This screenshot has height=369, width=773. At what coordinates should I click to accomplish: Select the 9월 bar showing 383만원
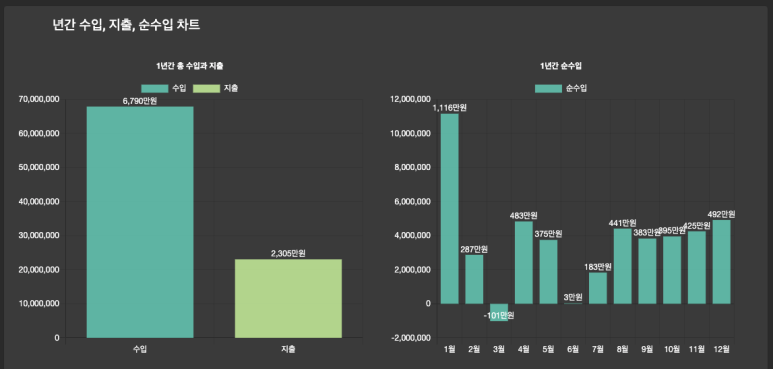[647, 271]
